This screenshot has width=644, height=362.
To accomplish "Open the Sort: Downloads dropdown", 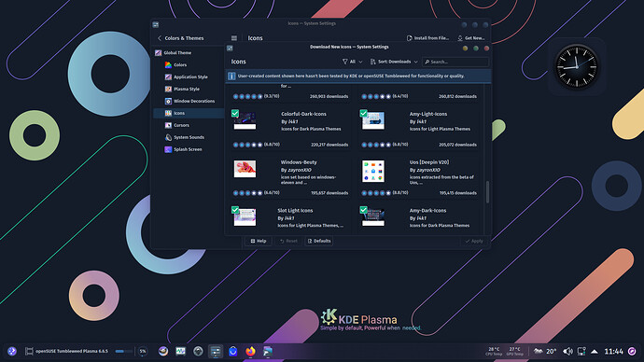I will tap(394, 62).
